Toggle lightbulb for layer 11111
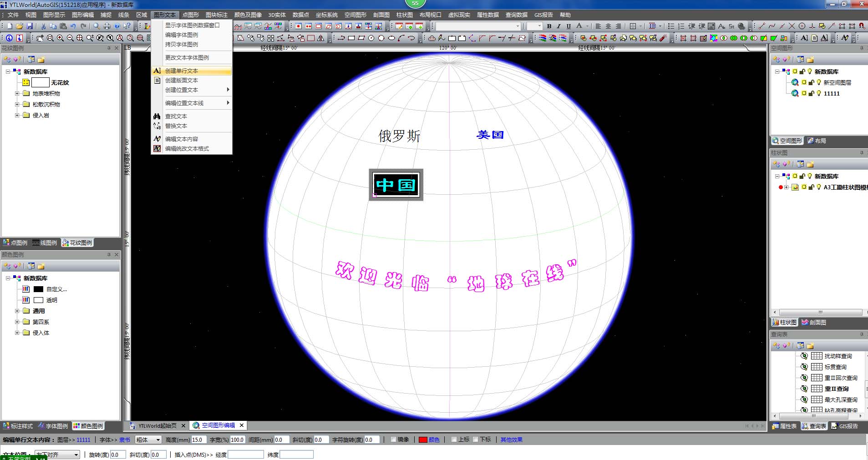The height and width of the screenshot is (460, 868). [819, 93]
